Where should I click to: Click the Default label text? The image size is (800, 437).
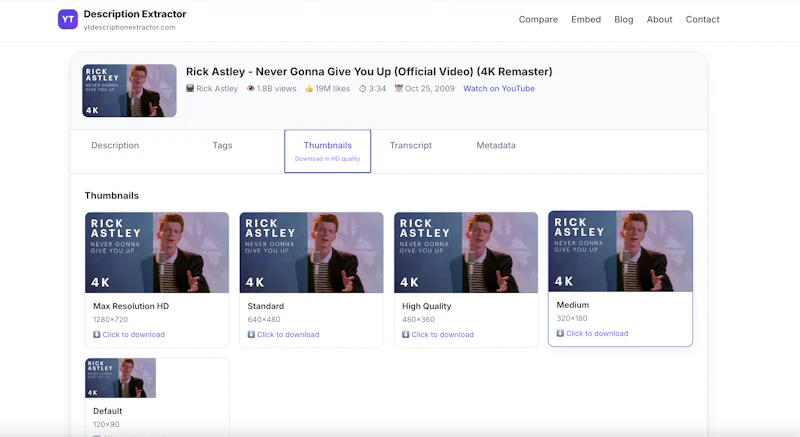point(108,411)
